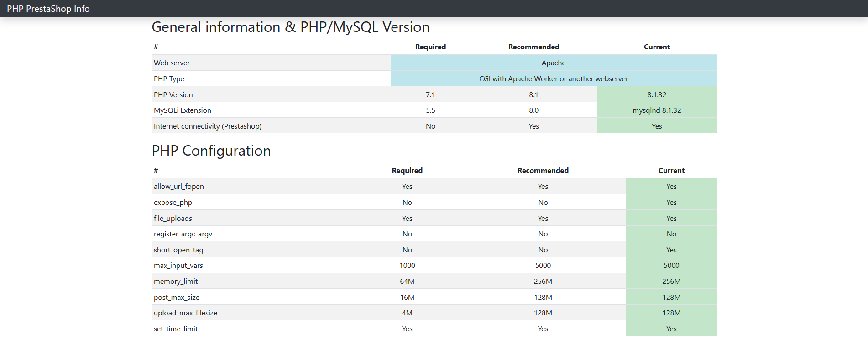This screenshot has width=868, height=345.
Task: Click the PHP Version row label
Action: pos(173,95)
